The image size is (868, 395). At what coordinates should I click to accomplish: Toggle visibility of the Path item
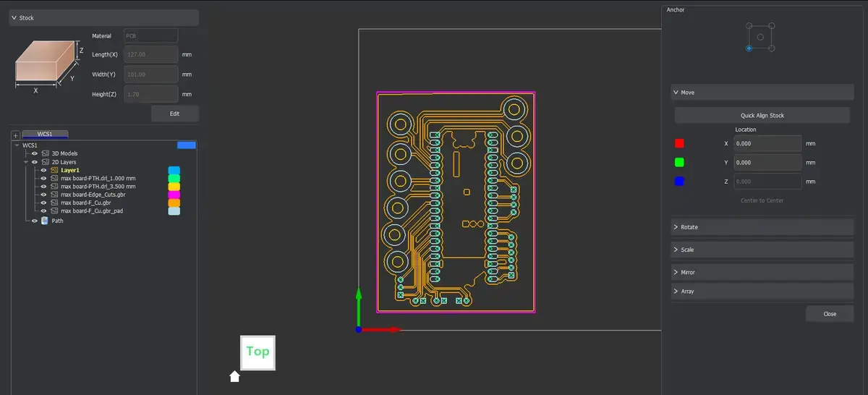35,221
